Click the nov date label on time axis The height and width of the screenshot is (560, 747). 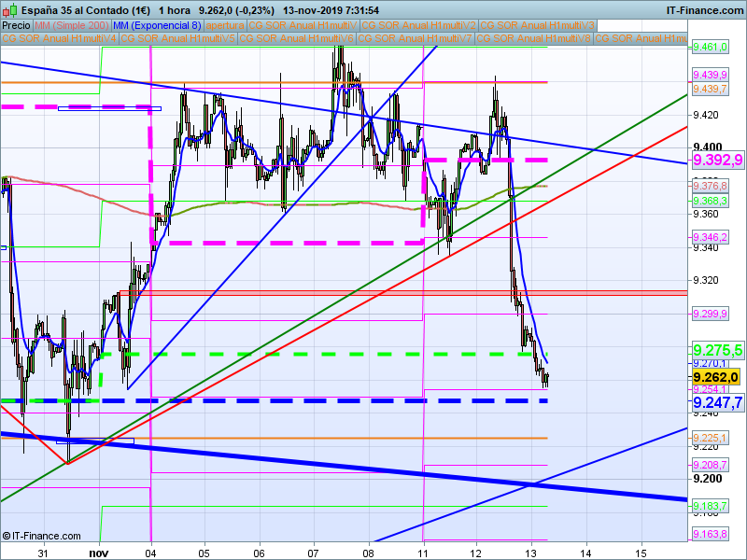[x=98, y=553]
